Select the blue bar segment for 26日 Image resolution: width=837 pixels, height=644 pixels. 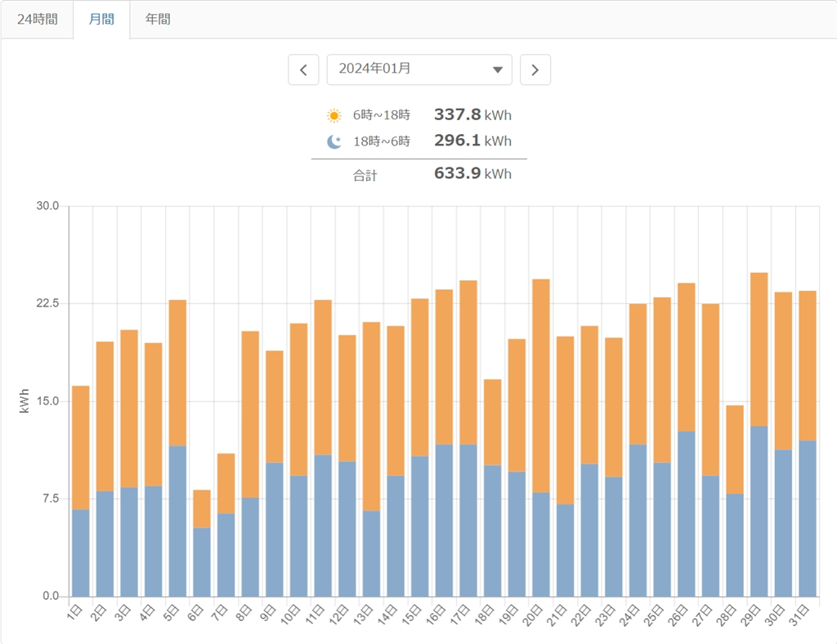click(x=686, y=513)
